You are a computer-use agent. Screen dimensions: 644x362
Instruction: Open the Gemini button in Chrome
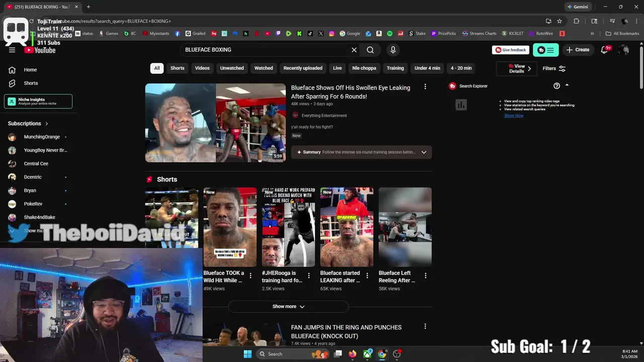pyautogui.click(x=578, y=7)
